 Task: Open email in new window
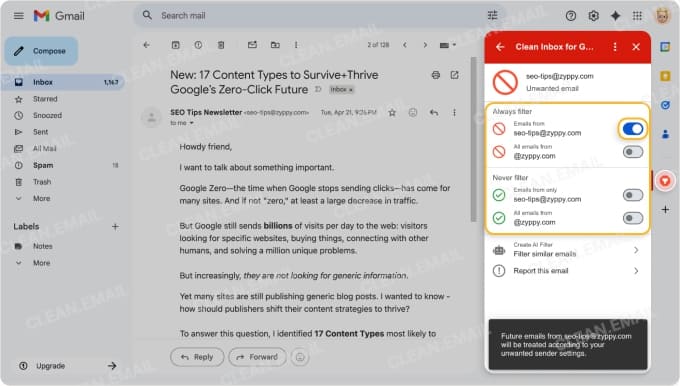[x=454, y=75]
